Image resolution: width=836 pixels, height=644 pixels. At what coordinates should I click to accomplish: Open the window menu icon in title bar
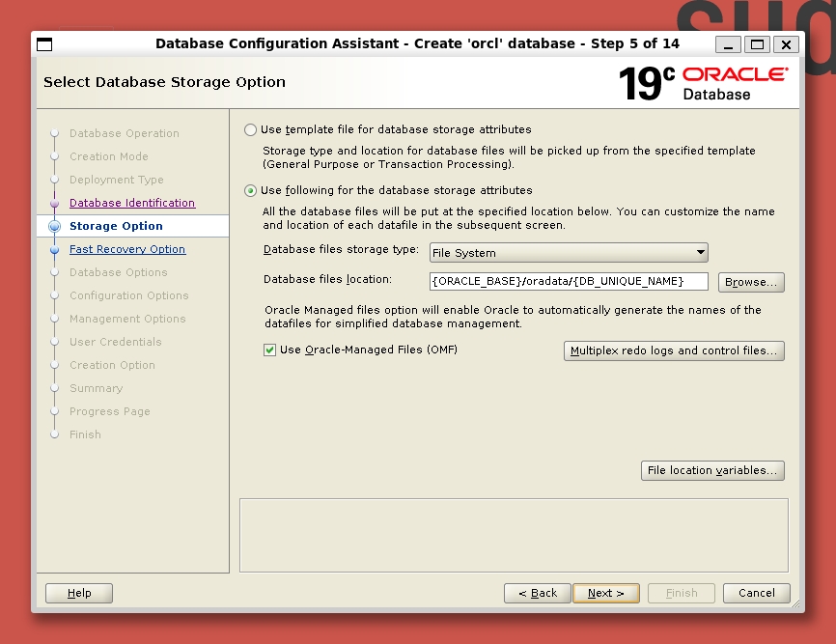(44, 44)
